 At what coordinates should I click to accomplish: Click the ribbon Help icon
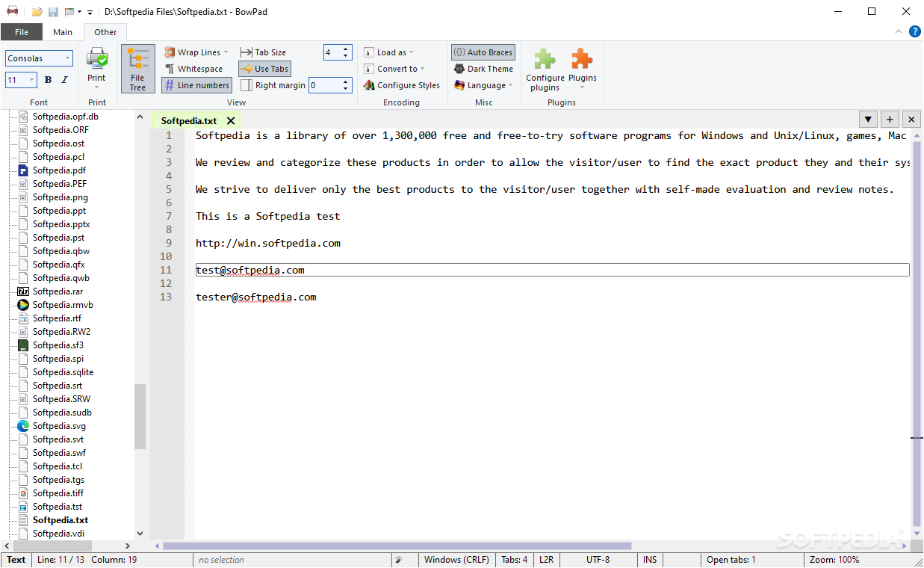914,31
